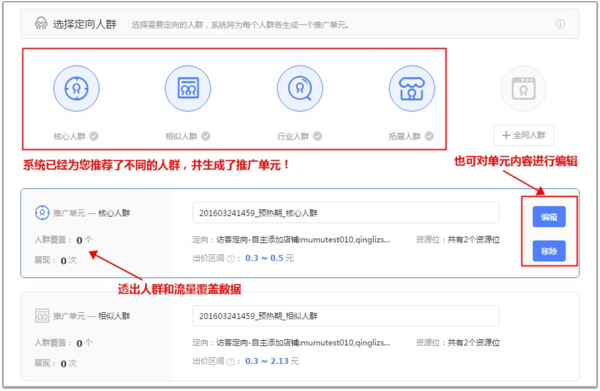Image resolution: width=600 pixels, height=391 pixels.
Task: Click the 推广单元 — 相似人群 title
Action: pyautogui.click(x=91, y=316)
